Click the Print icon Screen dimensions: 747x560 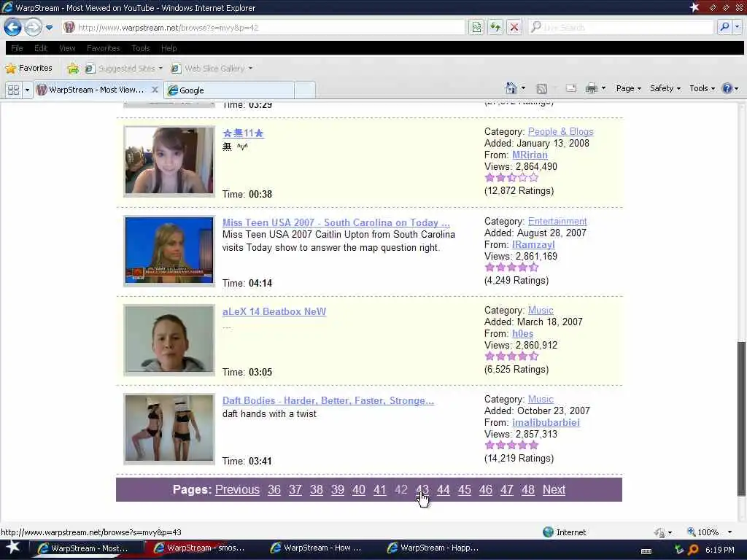point(591,88)
